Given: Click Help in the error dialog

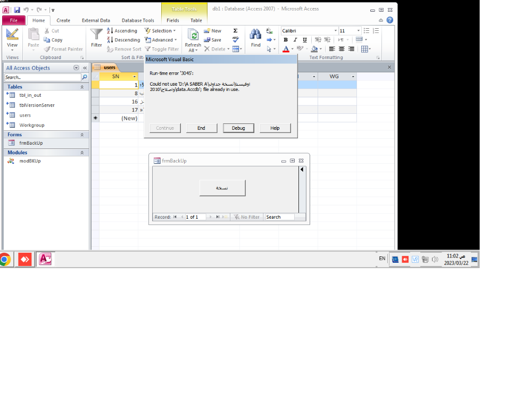Looking at the screenshot, I should coord(275,128).
